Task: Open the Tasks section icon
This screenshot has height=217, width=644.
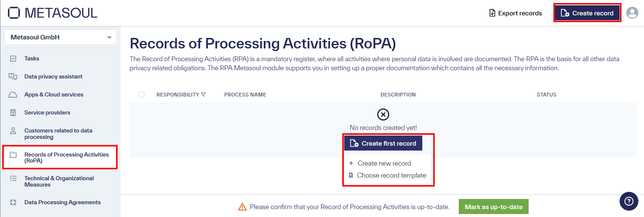Action: [x=14, y=58]
